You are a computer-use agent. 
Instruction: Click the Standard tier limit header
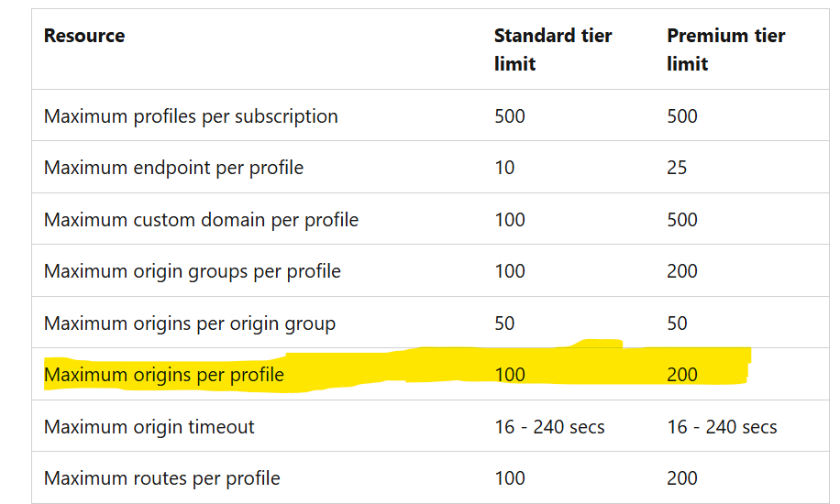552,49
